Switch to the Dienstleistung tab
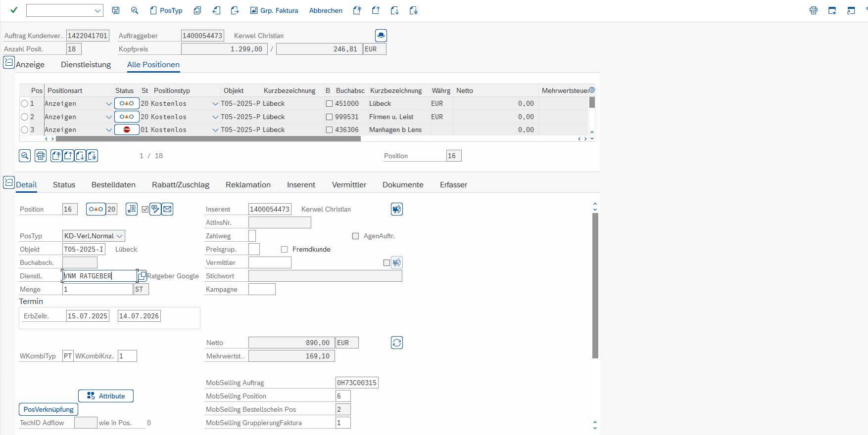868x435 pixels. pyautogui.click(x=86, y=65)
